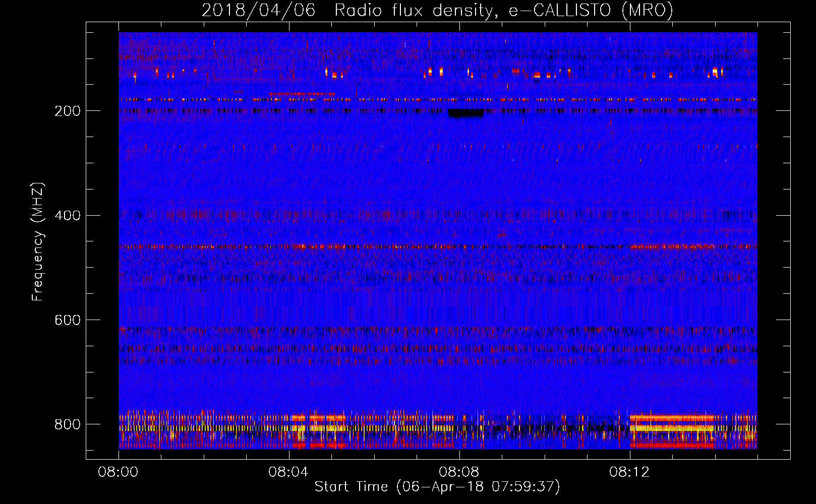Click the 08:04 time tick label
This screenshot has height=504, width=816.
point(288,472)
